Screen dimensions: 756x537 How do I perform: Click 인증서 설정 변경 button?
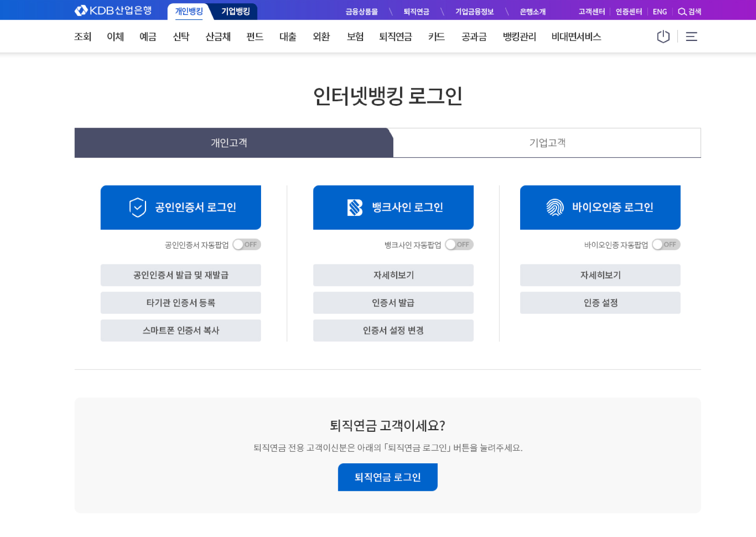point(393,330)
